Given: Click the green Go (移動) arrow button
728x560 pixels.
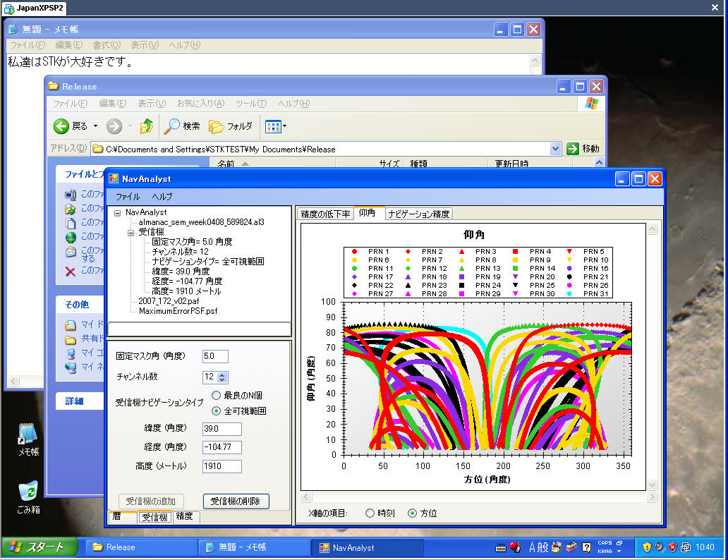Looking at the screenshot, I should [573, 149].
